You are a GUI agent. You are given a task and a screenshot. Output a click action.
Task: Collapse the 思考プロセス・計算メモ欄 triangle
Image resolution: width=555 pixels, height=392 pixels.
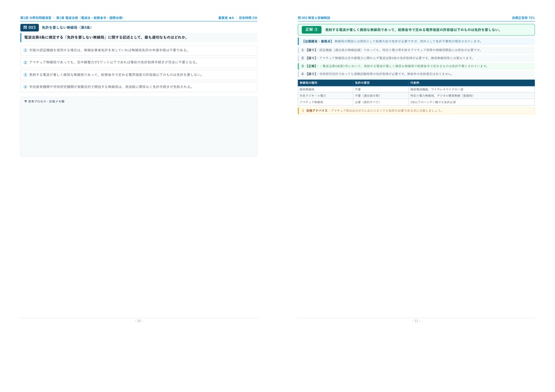(x=25, y=101)
